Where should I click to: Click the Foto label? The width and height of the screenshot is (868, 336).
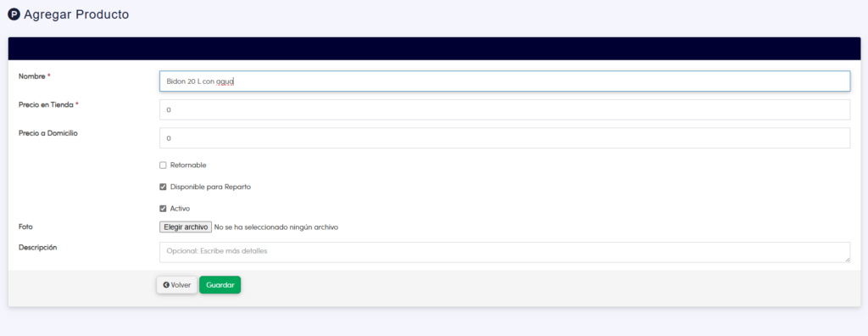pos(26,227)
